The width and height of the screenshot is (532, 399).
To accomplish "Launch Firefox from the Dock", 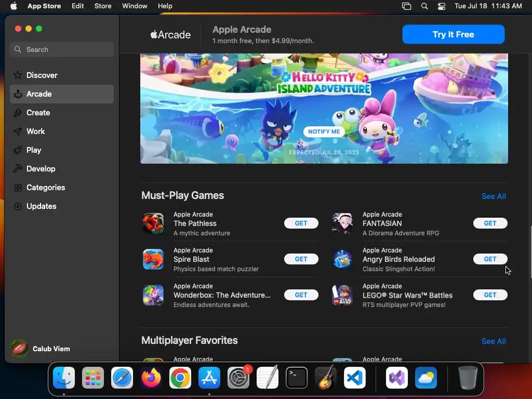I will pos(151,378).
